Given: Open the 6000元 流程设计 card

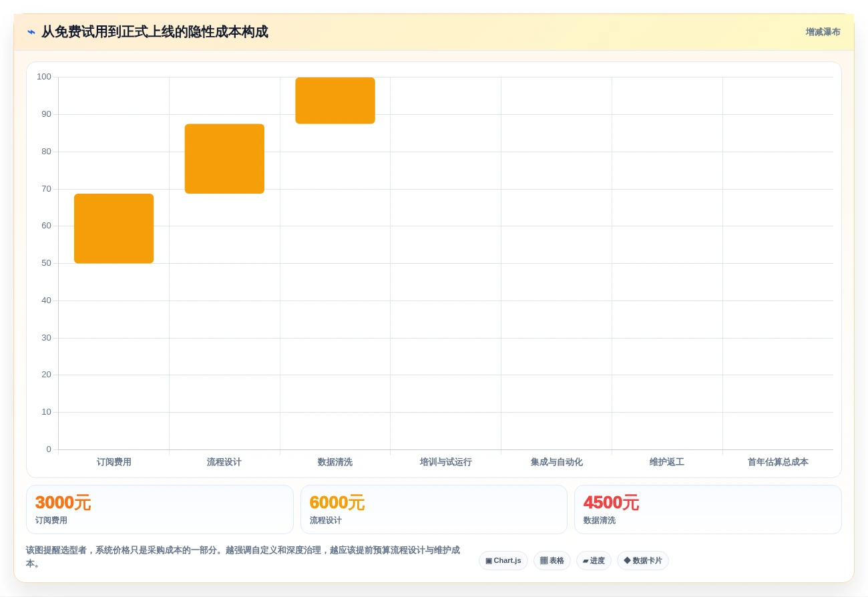Looking at the screenshot, I should pyautogui.click(x=434, y=510).
